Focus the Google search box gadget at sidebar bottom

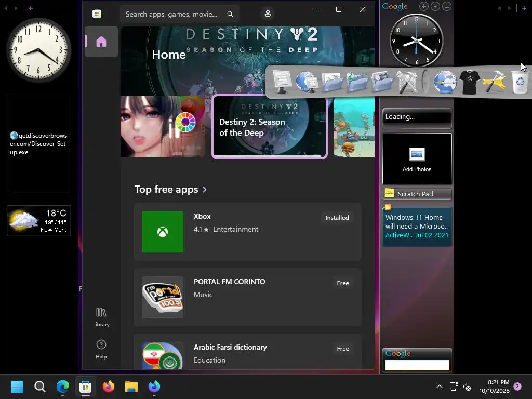point(417,365)
